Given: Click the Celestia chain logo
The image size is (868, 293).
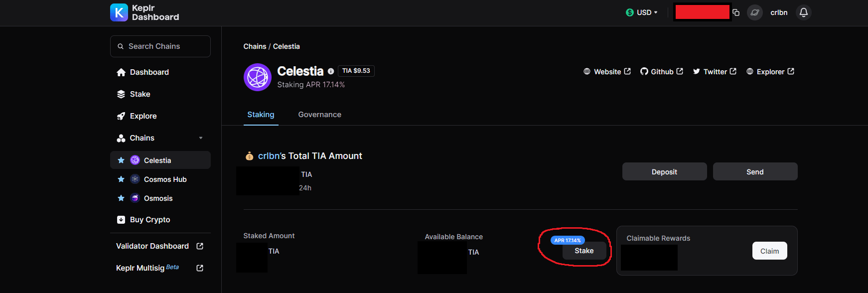Looking at the screenshot, I should coord(257,77).
